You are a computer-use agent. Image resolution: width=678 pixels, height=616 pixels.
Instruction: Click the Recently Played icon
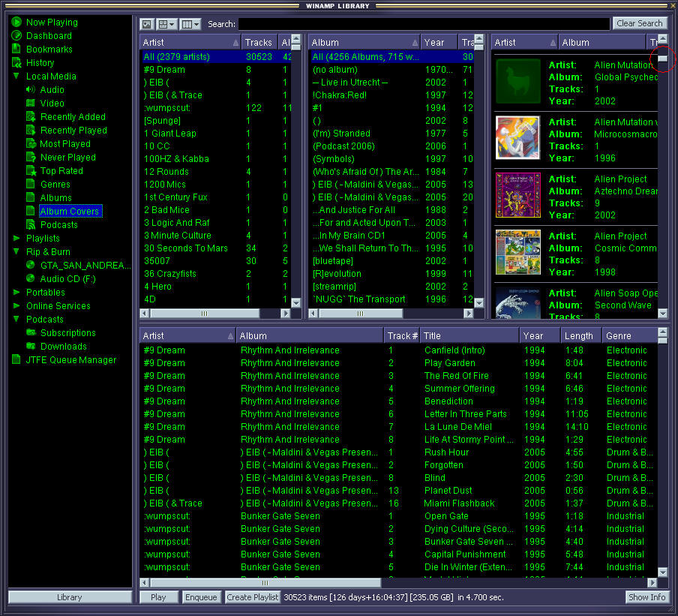[30, 130]
